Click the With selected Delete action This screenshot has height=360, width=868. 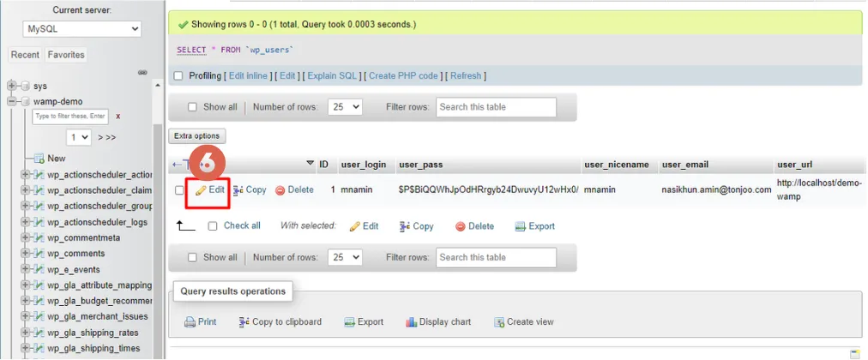474,226
